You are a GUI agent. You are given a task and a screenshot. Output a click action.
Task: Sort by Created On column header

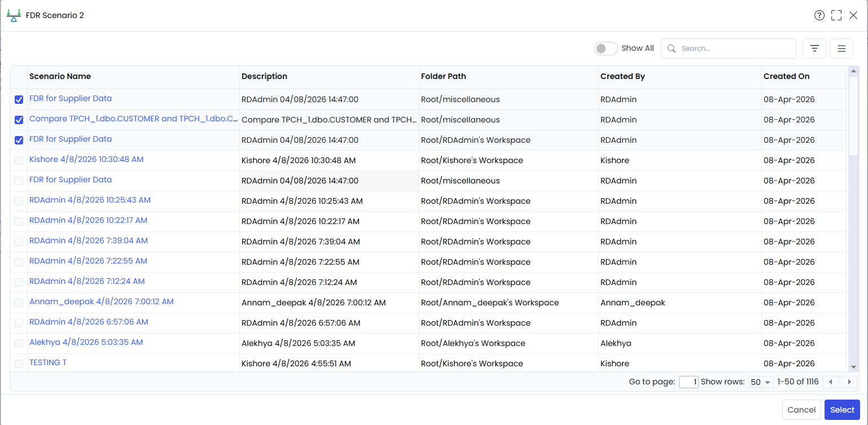[786, 76]
